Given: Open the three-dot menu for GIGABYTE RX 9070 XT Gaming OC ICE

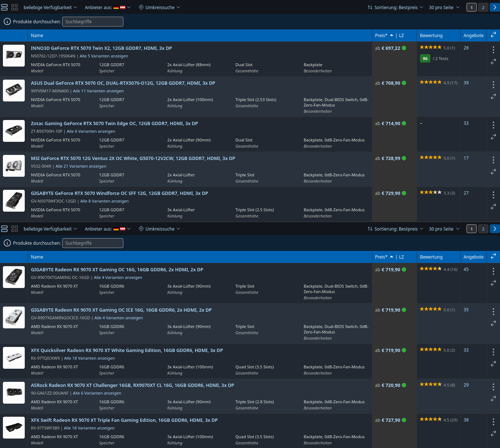Looking at the screenshot, I should [x=493, y=312].
